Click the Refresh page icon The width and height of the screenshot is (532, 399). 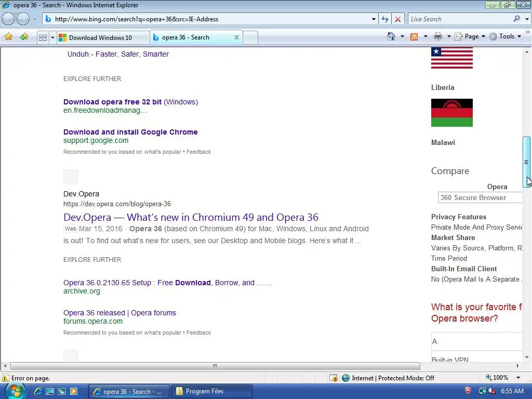pyautogui.click(x=385, y=19)
